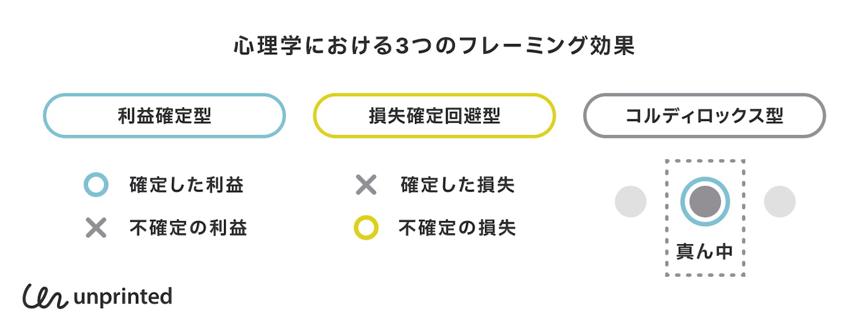Viewport: 868px width, 326px height.
Task: Click the unprinted brand name text
Action: click(x=123, y=297)
